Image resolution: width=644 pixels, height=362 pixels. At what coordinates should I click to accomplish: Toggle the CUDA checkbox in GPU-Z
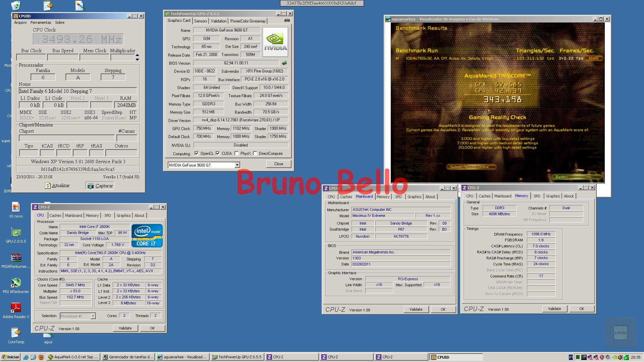(218, 154)
